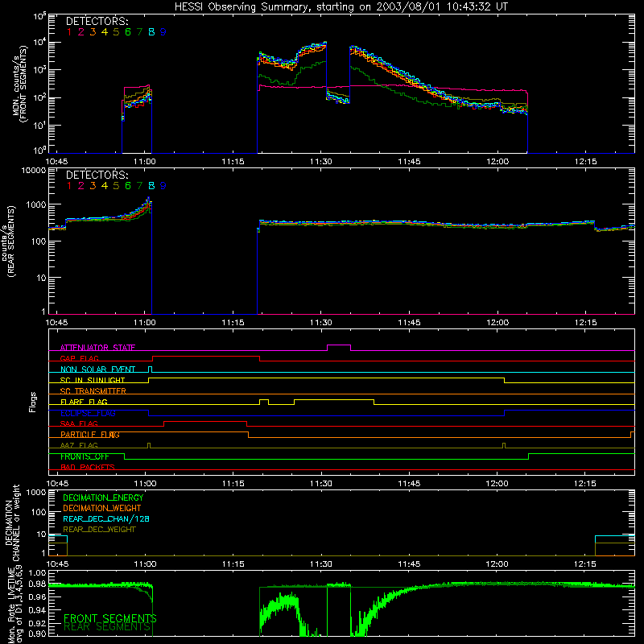Click the DECIMATION_ENERGY legend entry
The height and width of the screenshot is (644, 644).
pyautogui.click(x=103, y=497)
